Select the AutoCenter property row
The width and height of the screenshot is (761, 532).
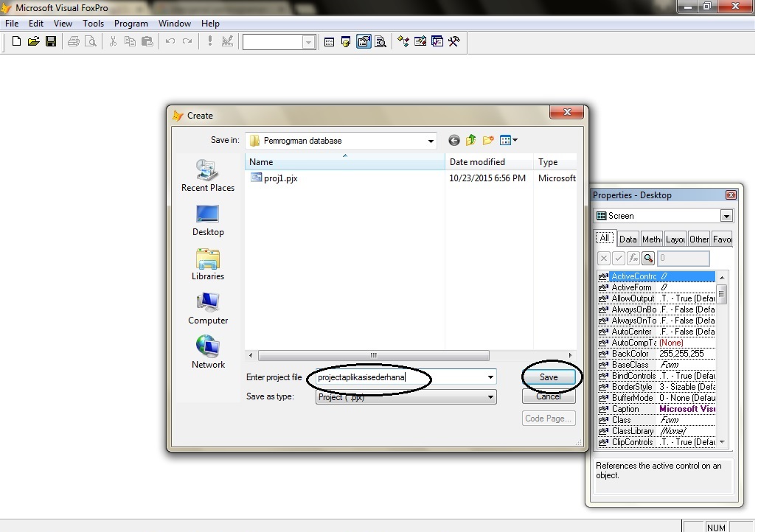[x=656, y=332]
